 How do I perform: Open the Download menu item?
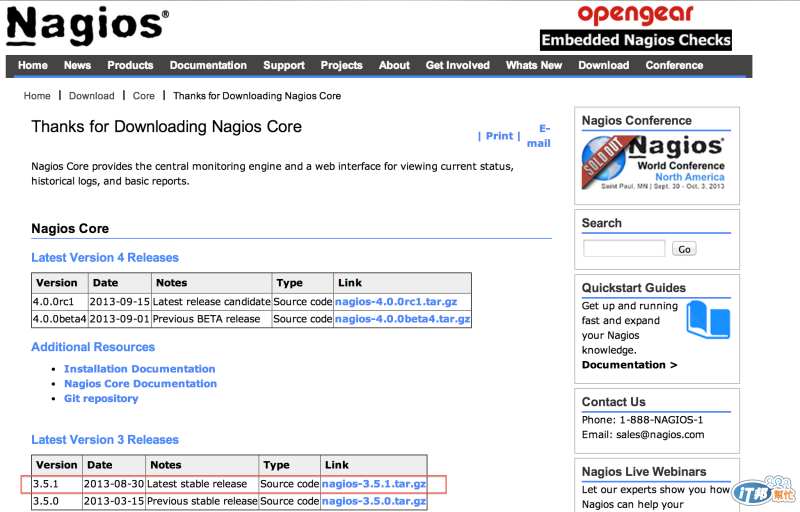pos(604,65)
